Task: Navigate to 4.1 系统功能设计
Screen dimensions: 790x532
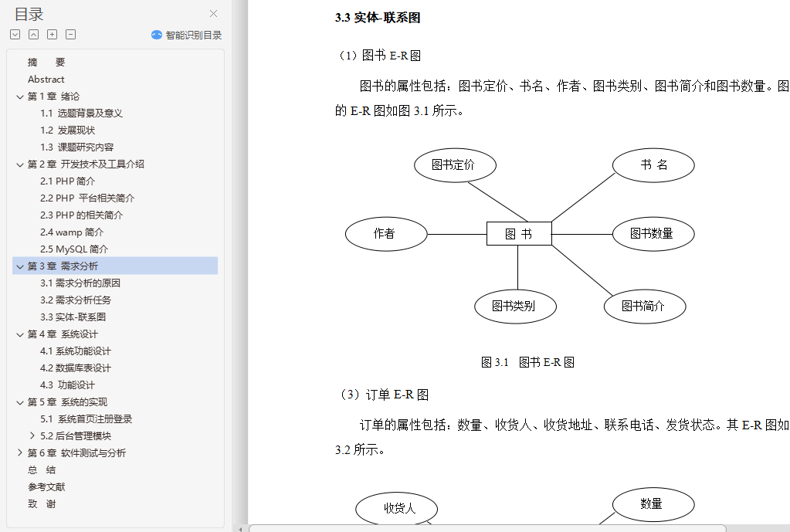Action: [76, 351]
